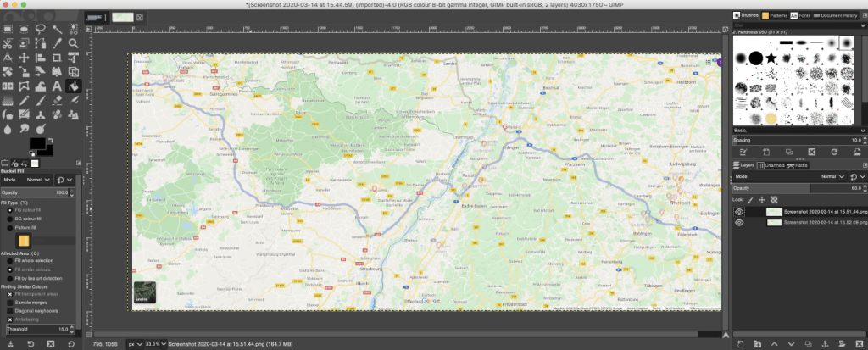
Task: Open Bucket Fill Mode dropdown
Action: (x=26, y=180)
